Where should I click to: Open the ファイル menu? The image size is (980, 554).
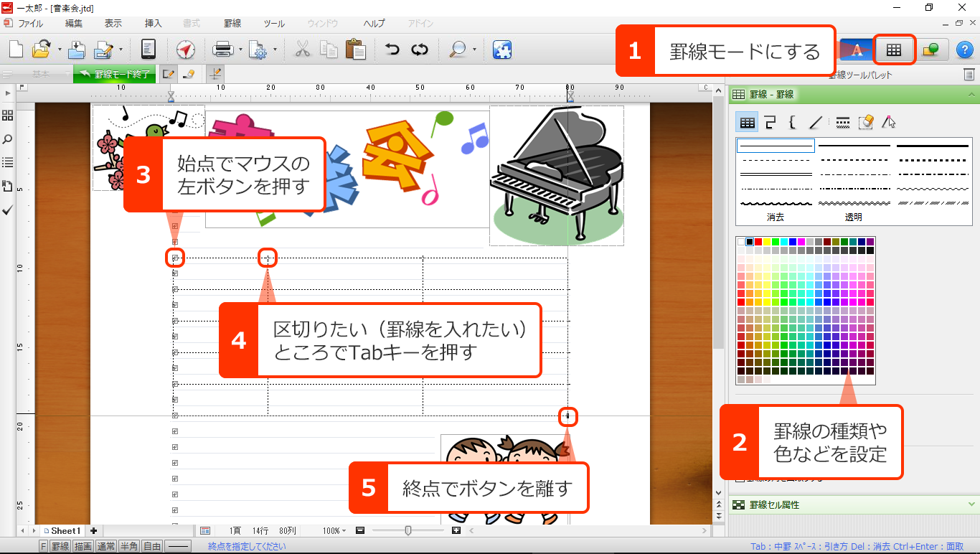pos(30,24)
